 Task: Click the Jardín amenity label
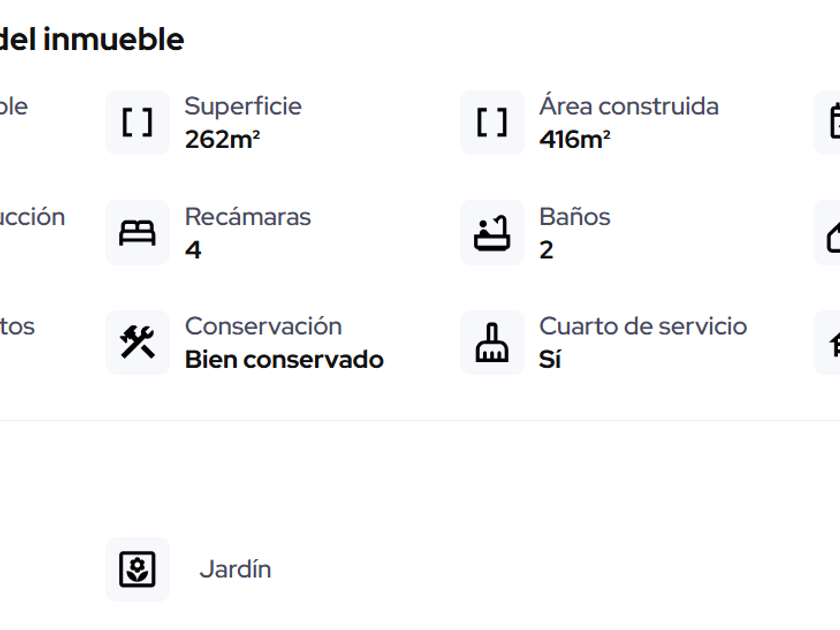pos(235,569)
